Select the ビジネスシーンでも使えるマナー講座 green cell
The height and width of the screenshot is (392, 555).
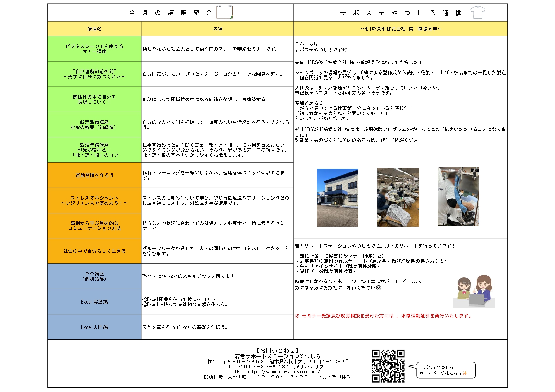coord(94,49)
